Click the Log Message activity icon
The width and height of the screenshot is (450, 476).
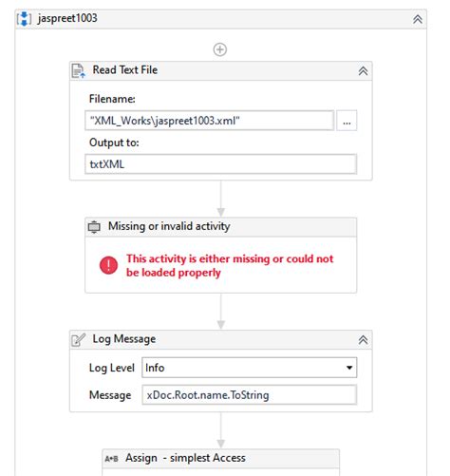pos(78,340)
